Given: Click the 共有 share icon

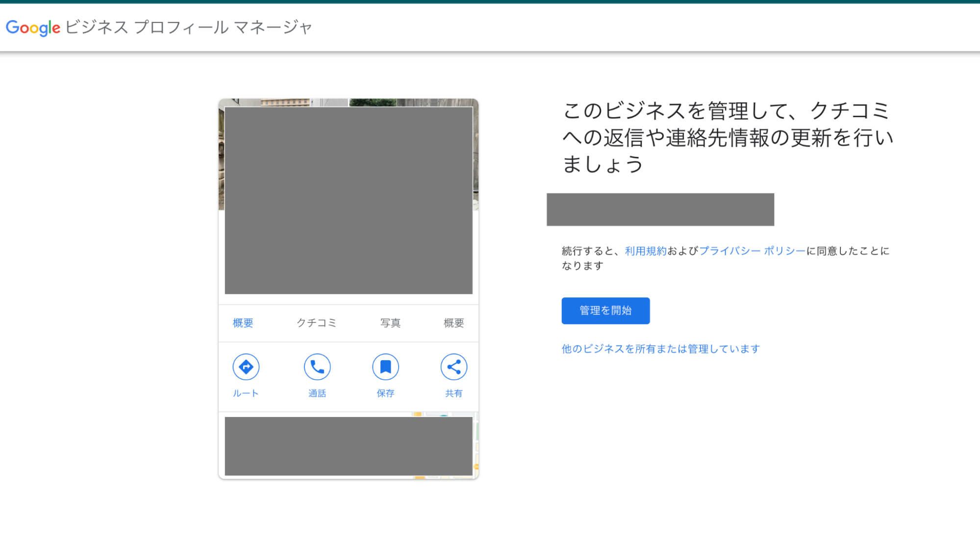Looking at the screenshot, I should click(454, 367).
